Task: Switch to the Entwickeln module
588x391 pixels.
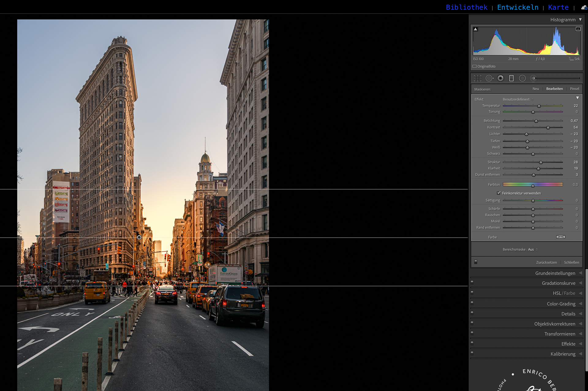Action: (x=518, y=7)
